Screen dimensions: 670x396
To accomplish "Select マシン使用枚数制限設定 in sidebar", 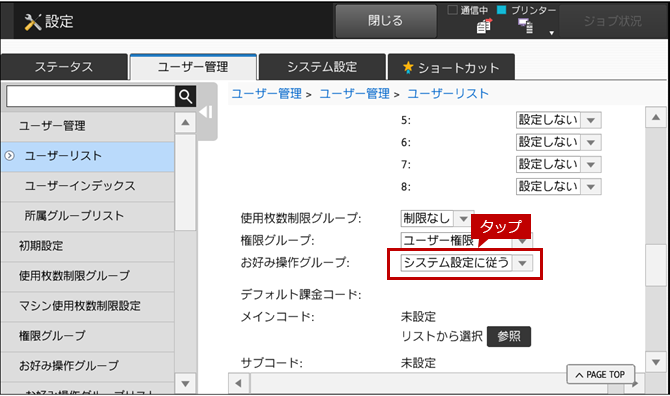I will tap(88, 306).
